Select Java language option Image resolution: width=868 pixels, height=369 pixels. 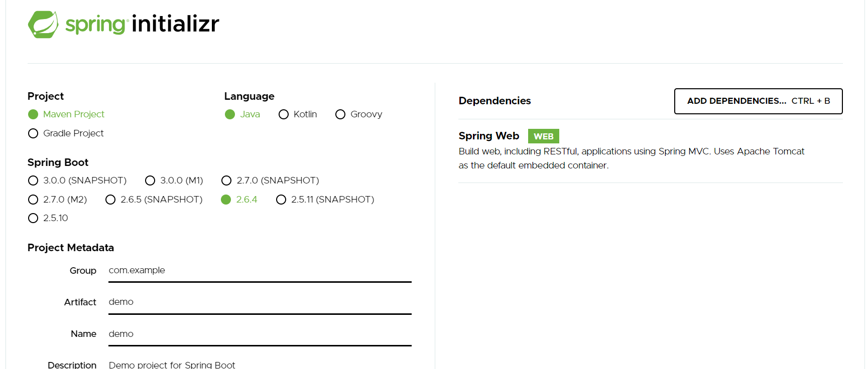pos(230,114)
